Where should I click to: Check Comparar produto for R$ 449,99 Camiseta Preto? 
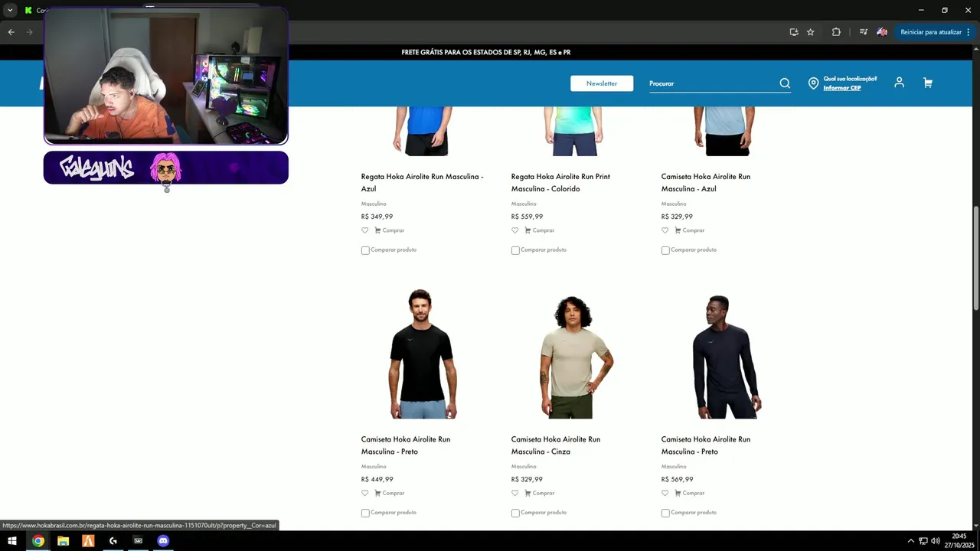point(365,513)
